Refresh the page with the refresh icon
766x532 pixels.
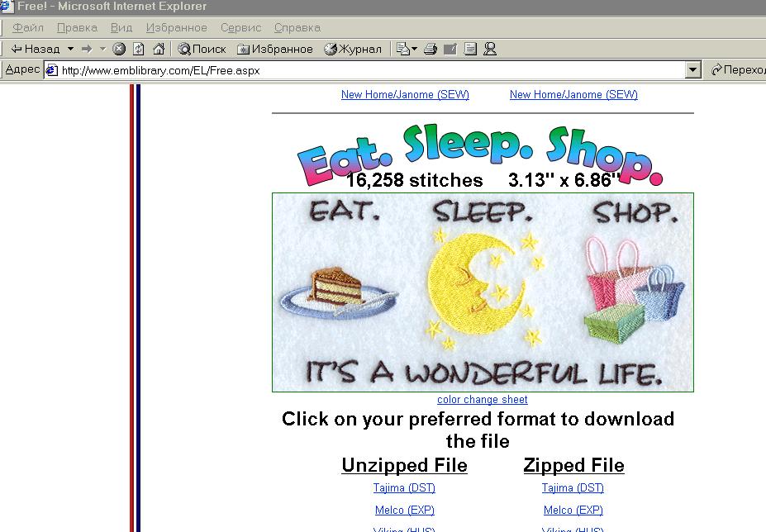[139, 49]
